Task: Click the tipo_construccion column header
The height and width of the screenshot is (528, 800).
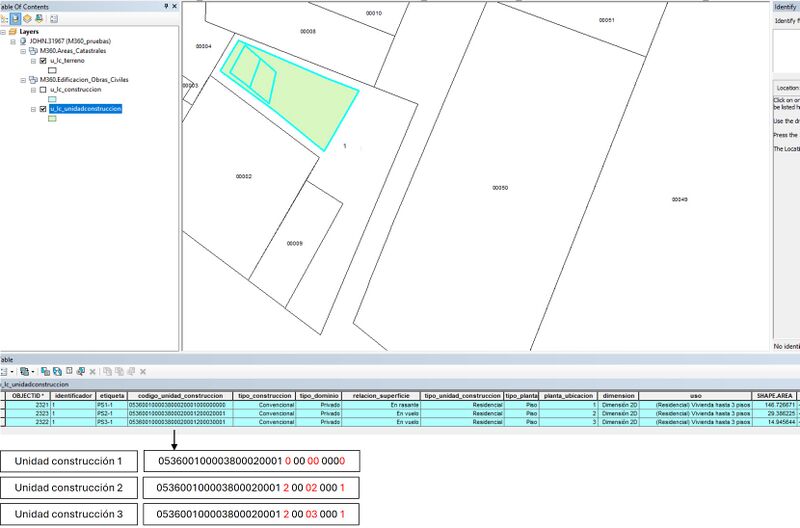Action: pos(264,396)
